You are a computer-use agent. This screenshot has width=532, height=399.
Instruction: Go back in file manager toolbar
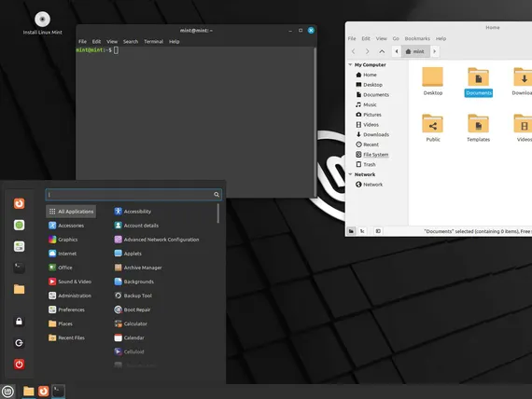point(354,51)
